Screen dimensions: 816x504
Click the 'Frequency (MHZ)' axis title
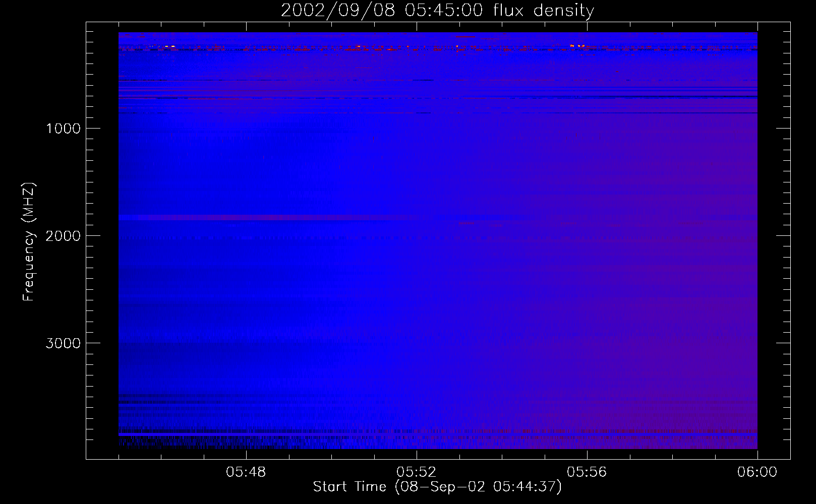point(29,241)
